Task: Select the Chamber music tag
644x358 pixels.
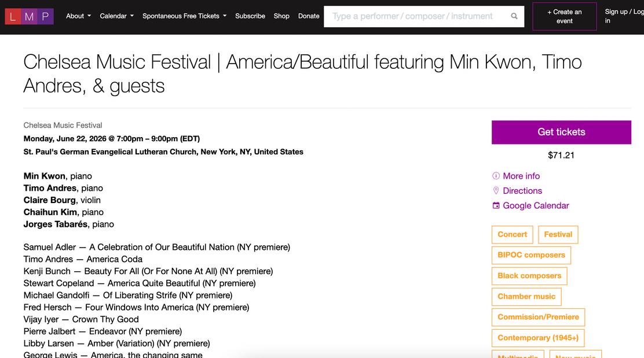Action: click(526, 297)
